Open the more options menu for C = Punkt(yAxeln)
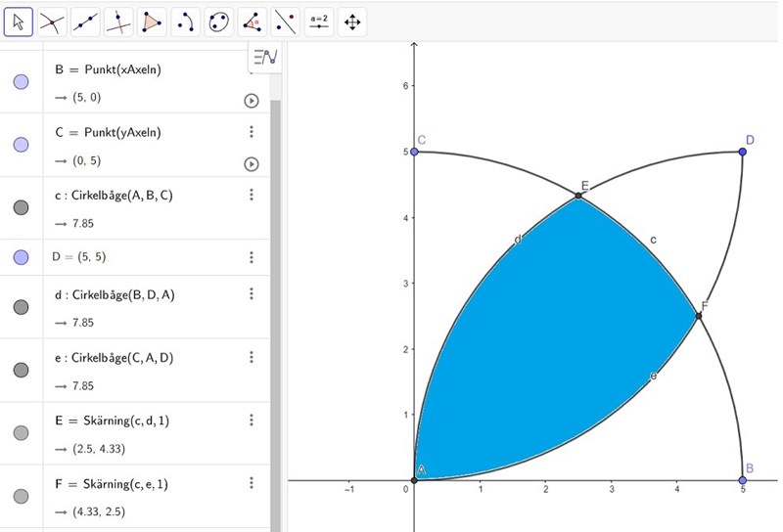783x532 pixels. click(x=252, y=132)
